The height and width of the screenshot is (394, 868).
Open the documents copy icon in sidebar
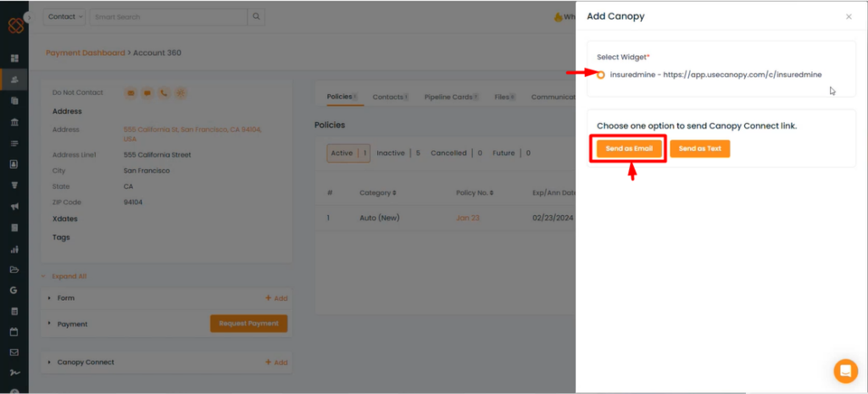point(15,101)
